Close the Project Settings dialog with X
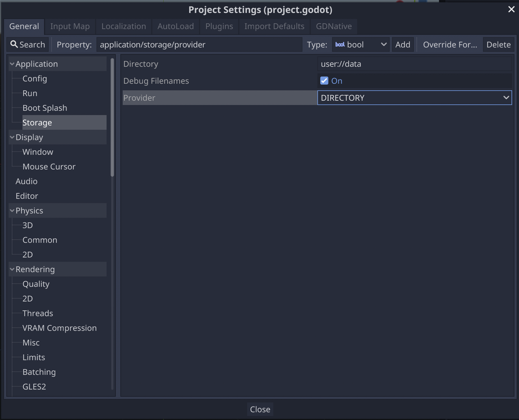519x420 pixels. (x=511, y=9)
